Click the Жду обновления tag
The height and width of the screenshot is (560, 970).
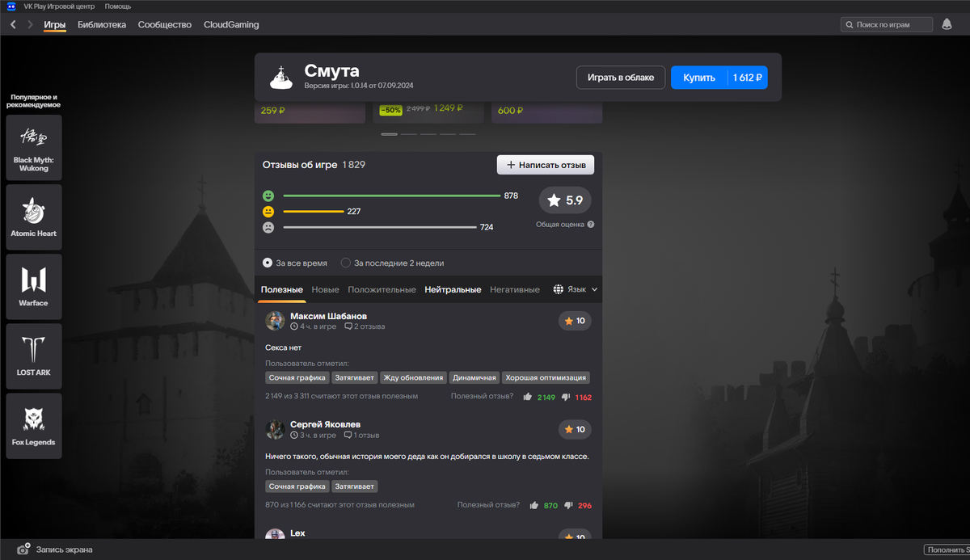tap(414, 377)
